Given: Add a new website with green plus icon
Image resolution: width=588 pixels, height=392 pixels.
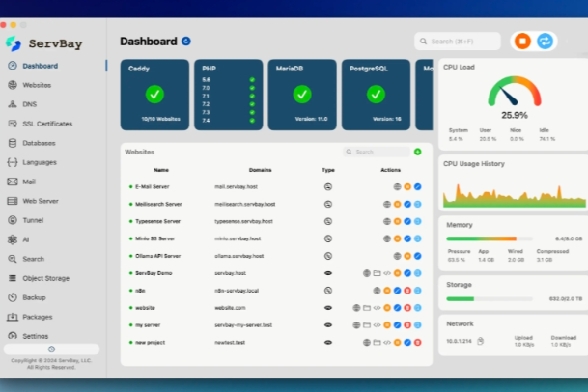Looking at the screenshot, I should coord(417,152).
